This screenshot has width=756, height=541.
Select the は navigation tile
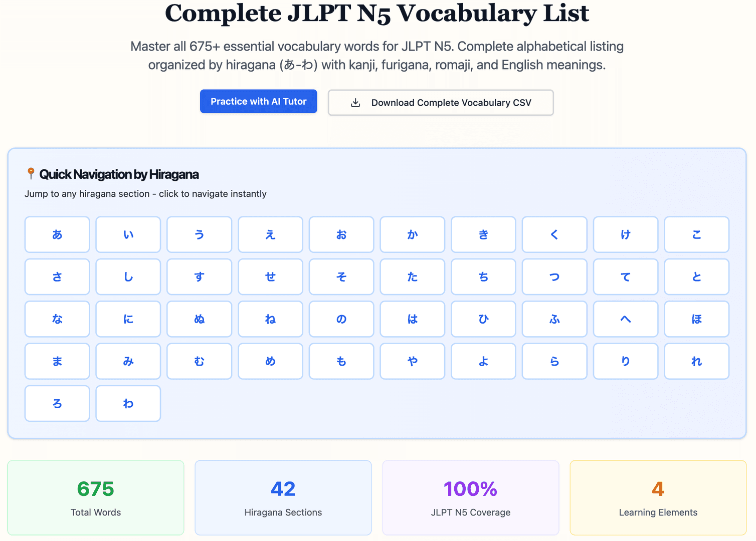(x=412, y=319)
